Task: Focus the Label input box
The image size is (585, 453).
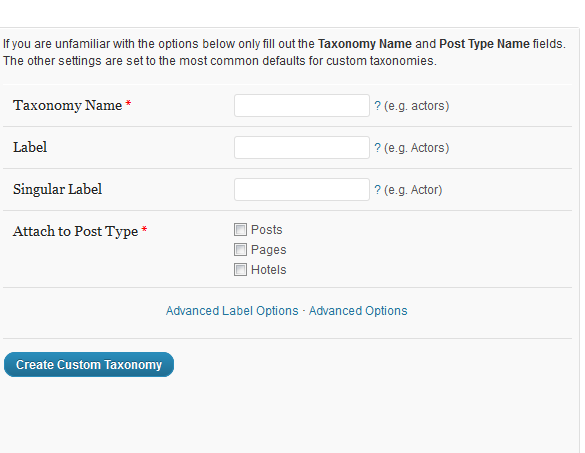Action: (302, 147)
